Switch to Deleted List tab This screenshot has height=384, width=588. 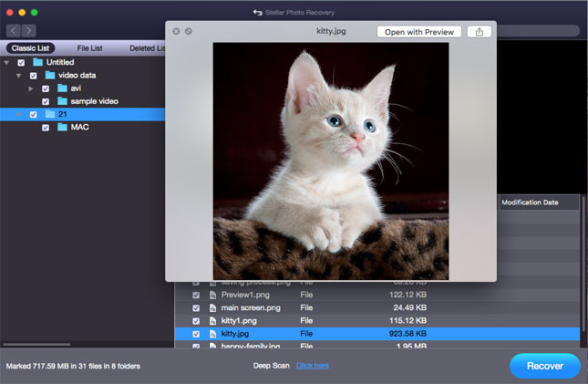point(147,48)
